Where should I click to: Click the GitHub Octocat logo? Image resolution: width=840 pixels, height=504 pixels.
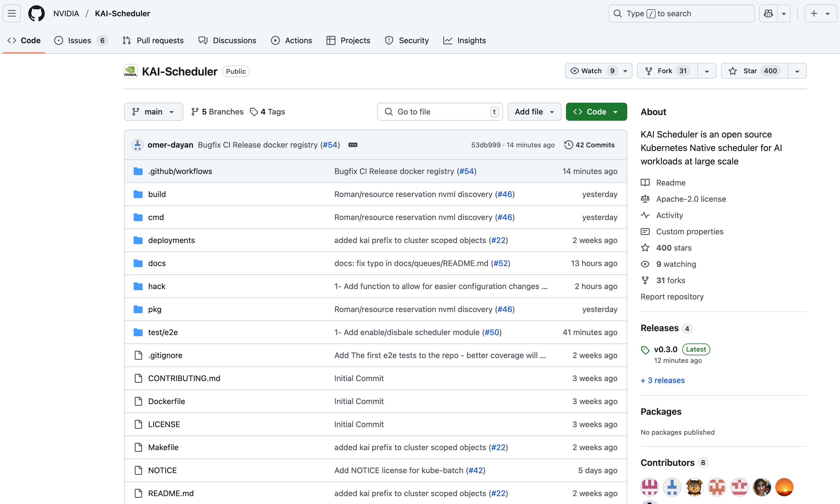36,13
